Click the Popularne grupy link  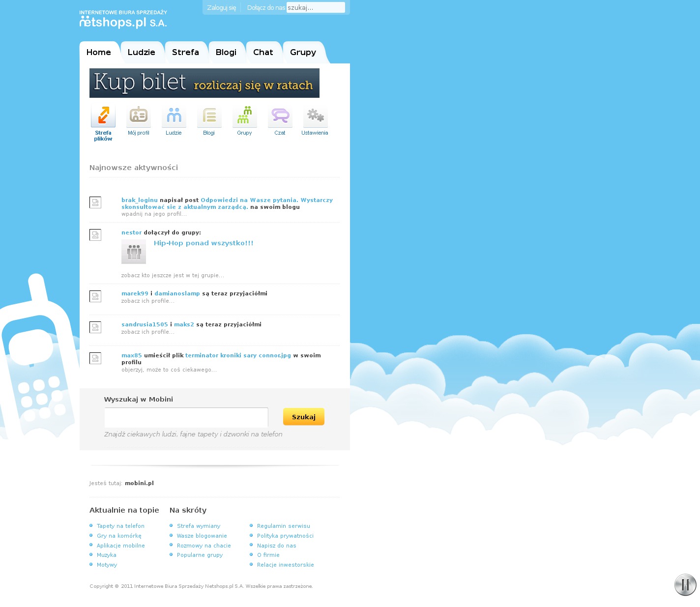[200, 555]
